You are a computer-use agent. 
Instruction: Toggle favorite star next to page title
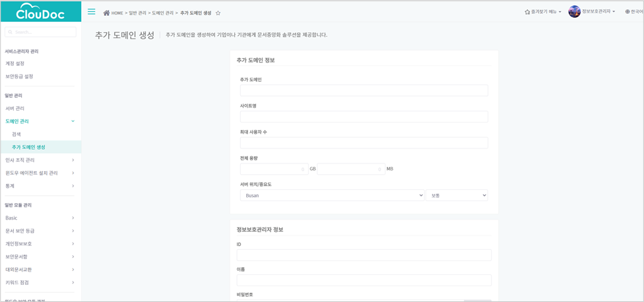(218, 13)
